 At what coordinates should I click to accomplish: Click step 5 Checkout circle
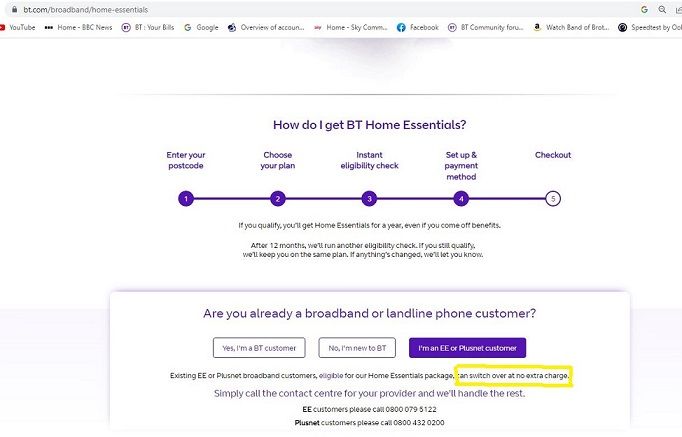click(x=553, y=198)
